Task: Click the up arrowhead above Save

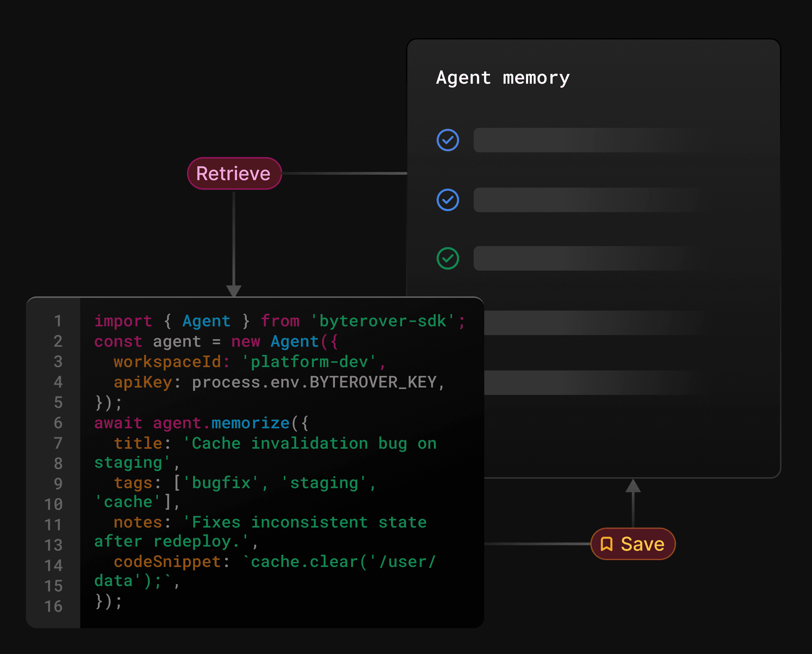Action: (x=633, y=486)
